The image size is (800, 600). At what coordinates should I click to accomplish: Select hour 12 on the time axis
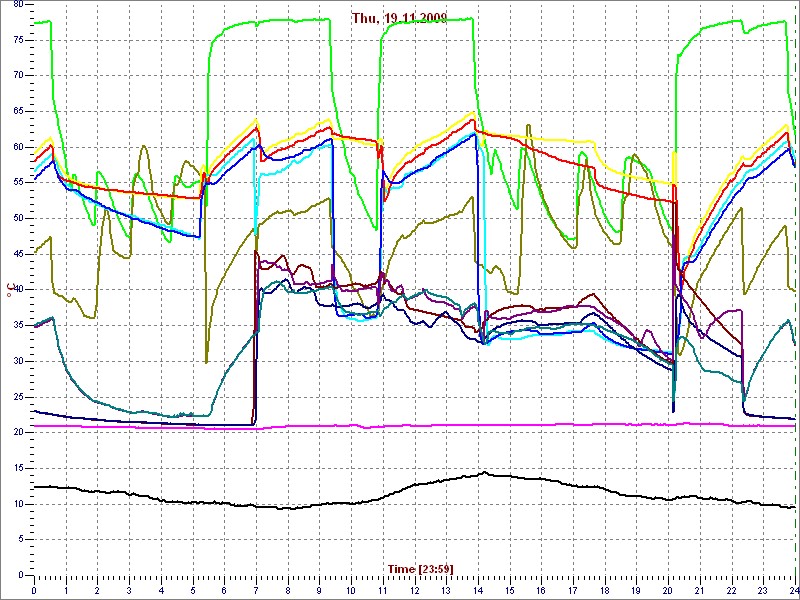click(x=415, y=591)
